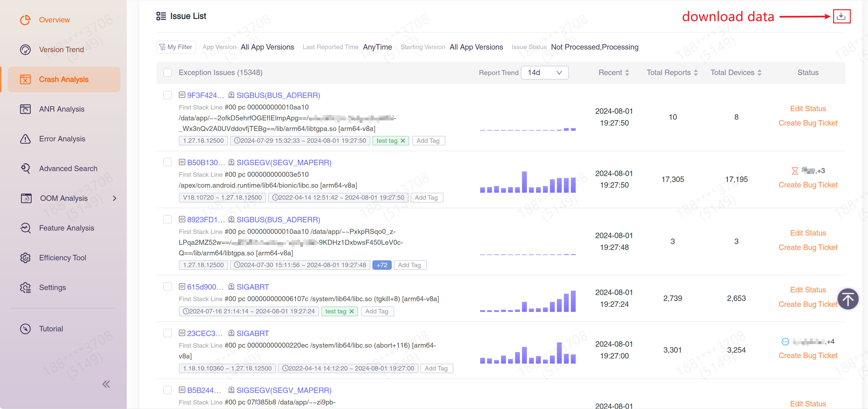This screenshot has width=868, height=409.
Task: Click the Overview pie chart icon
Action: [x=25, y=20]
